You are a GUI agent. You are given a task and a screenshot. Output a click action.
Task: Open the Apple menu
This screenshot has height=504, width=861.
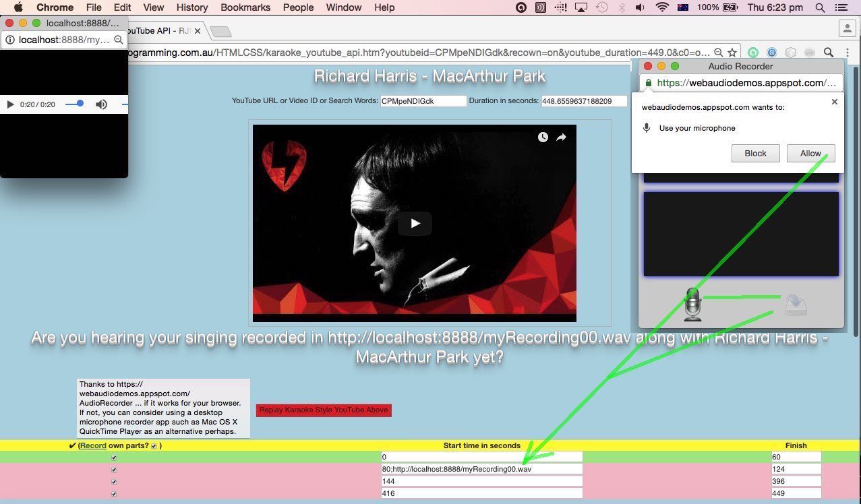pos(18,7)
